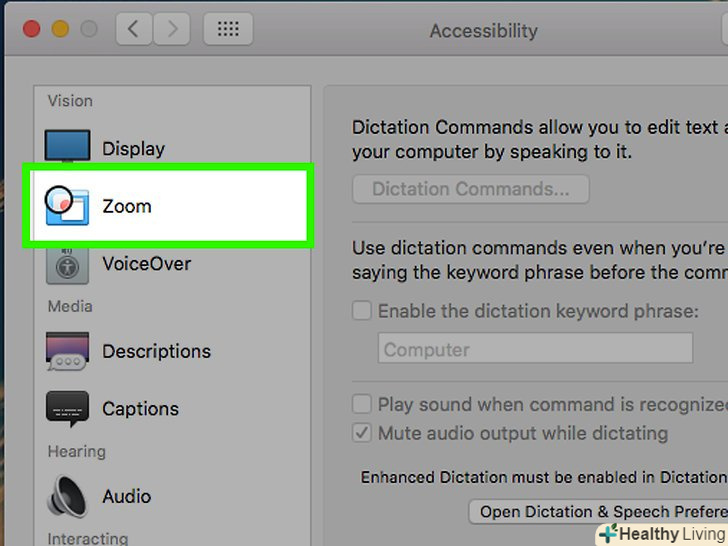Enable the dictation keyword phrase checkbox
This screenshot has height=546, width=728.
coord(362,312)
